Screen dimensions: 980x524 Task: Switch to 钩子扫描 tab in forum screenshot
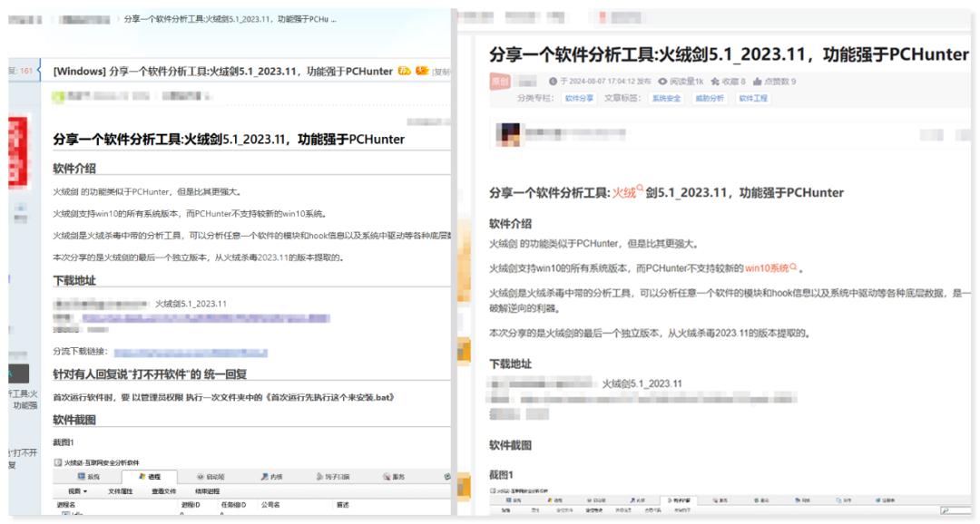click(332, 477)
